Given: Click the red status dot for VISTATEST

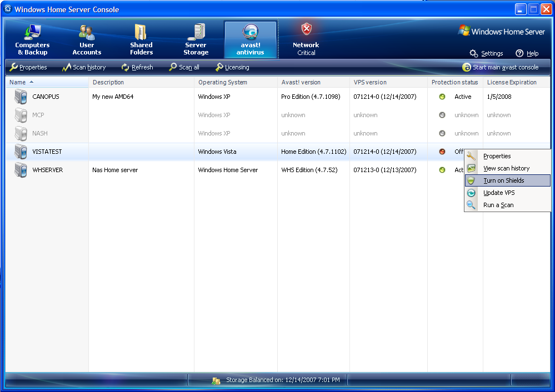Looking at the screenshot, I should click(442, 152).
